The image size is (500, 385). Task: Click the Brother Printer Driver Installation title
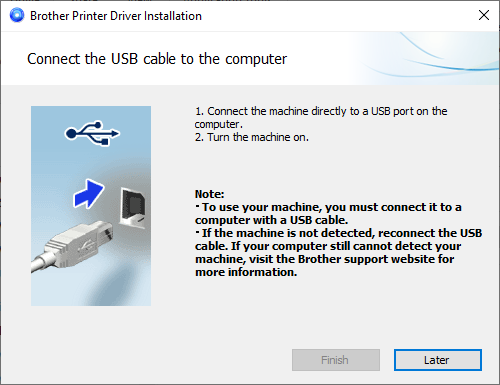point(116,16)
